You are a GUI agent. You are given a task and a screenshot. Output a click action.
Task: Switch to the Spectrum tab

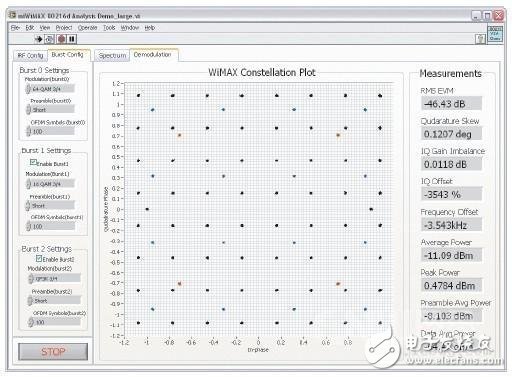tap(112, 56)
